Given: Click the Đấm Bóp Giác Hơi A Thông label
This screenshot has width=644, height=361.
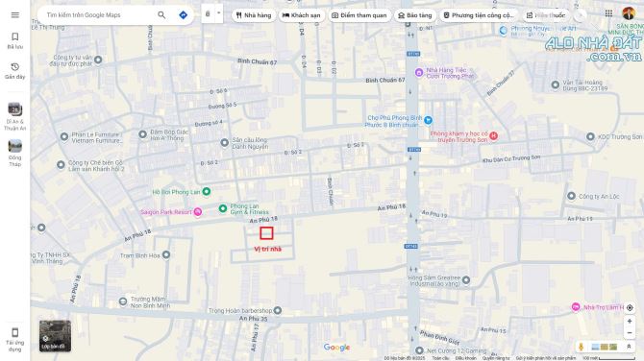Looking at the screenshot, I should [169, 135].
